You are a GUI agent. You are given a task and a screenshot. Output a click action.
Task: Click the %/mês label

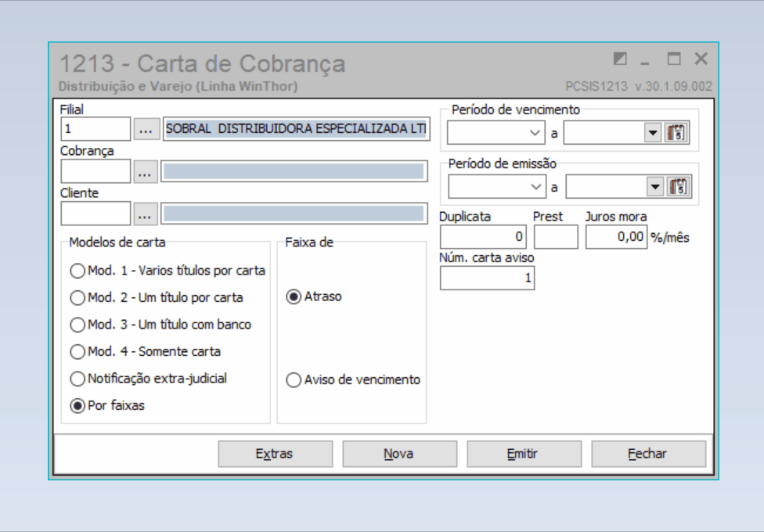[x=670, y=238]
